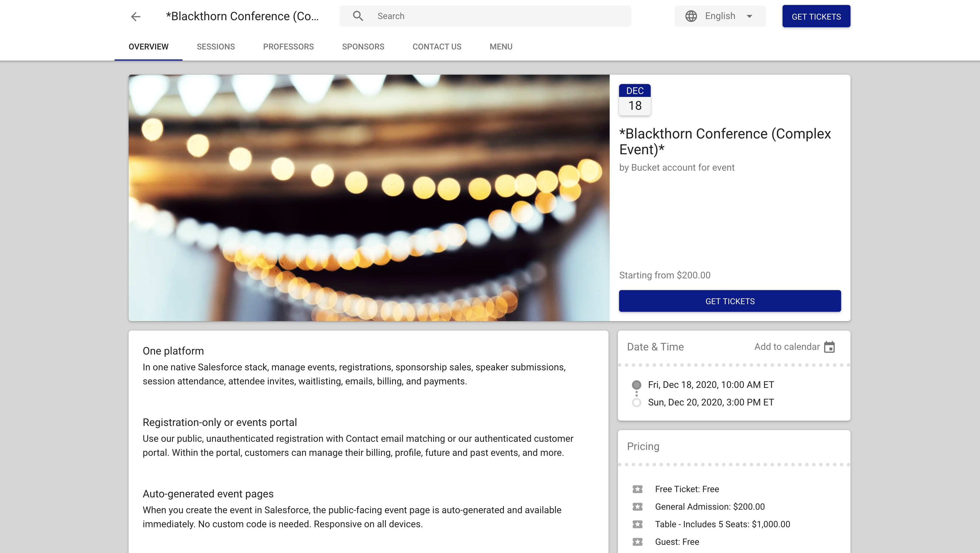Click the paragraph starting 'When you create the event'

point(352,517)
